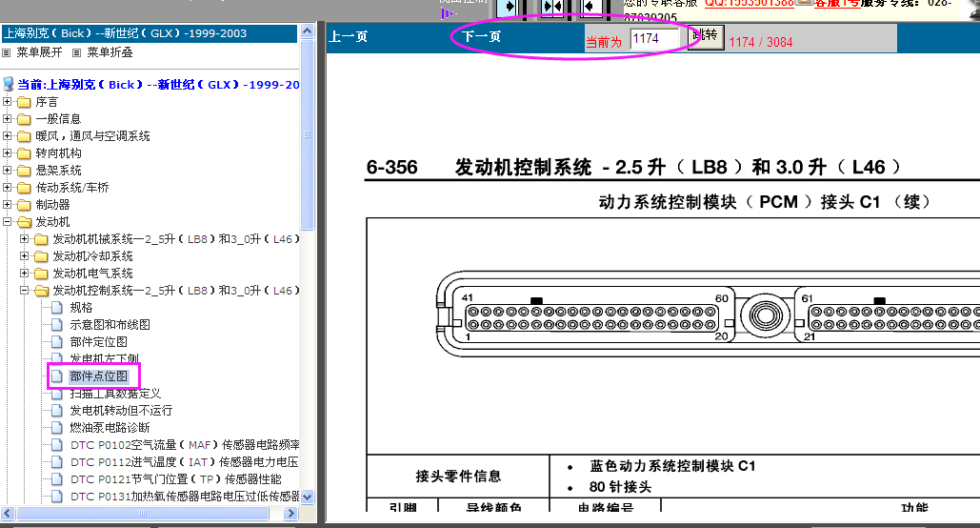Image resolution: width=980 pixels, height=528 pixels.
Task: Expand the 发动机电气系统 subfolder
Action: coord(25,274)
